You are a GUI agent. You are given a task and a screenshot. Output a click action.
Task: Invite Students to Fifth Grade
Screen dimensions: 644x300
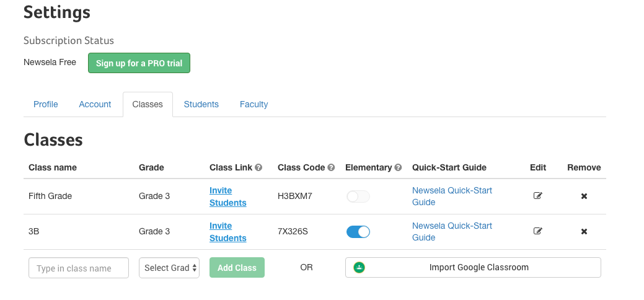[x=228, y=196]
